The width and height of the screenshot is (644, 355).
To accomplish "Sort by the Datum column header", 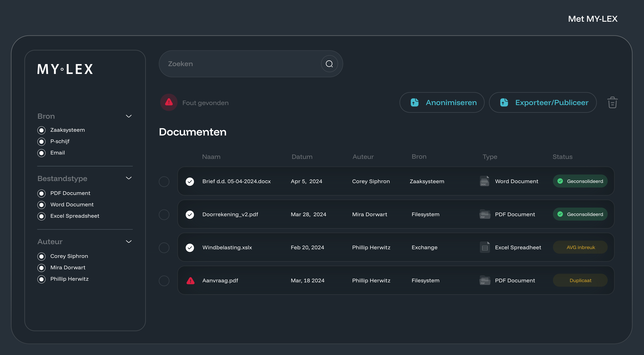I will (x=302, y=157).
